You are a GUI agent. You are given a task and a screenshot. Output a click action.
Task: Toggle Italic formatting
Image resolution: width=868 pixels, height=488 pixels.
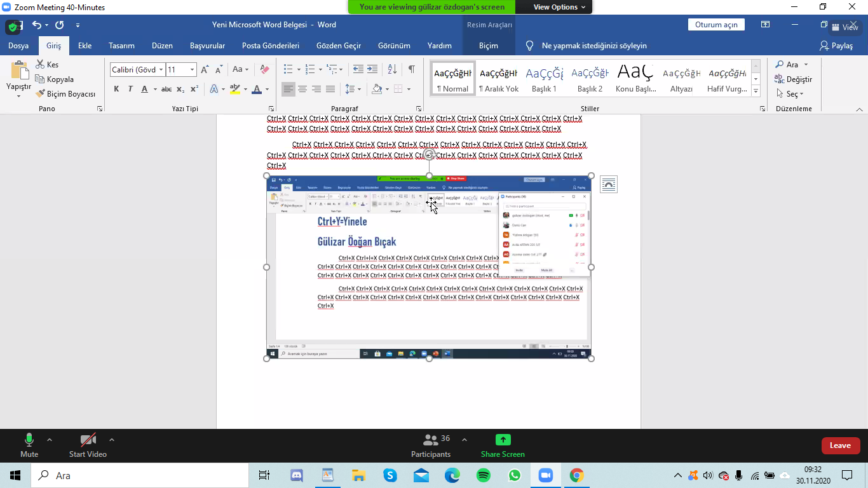coord(130,89)
